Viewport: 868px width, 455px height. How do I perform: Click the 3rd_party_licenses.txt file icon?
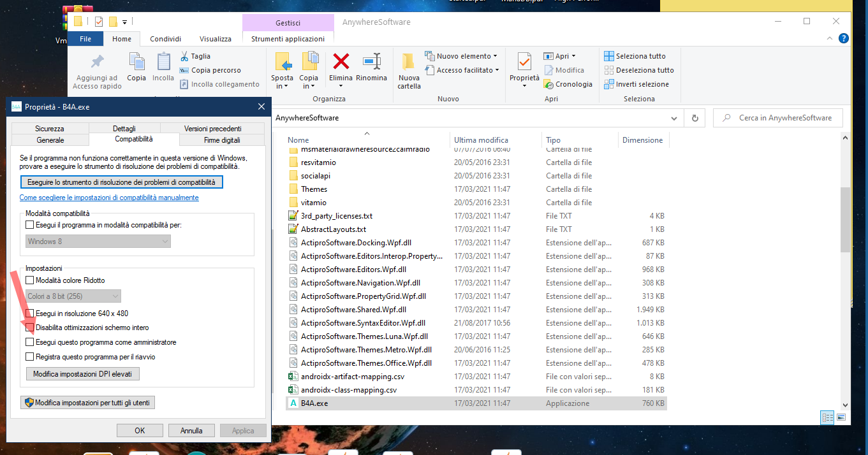[x=293, y=216]
